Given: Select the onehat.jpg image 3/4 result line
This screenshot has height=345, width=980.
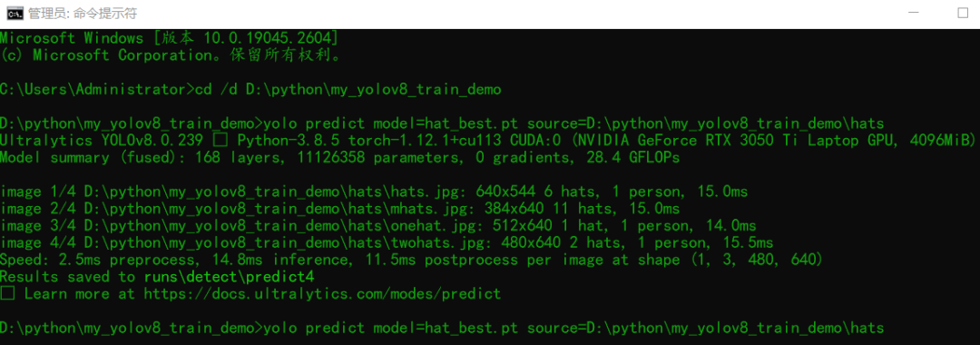Looking at the screenshot, I should (378, 225).
